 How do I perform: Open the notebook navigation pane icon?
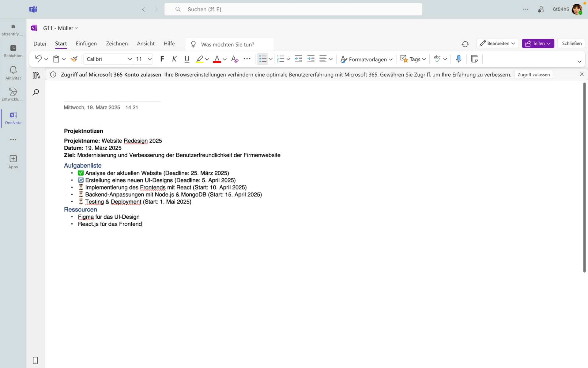[x=36, y=75]
